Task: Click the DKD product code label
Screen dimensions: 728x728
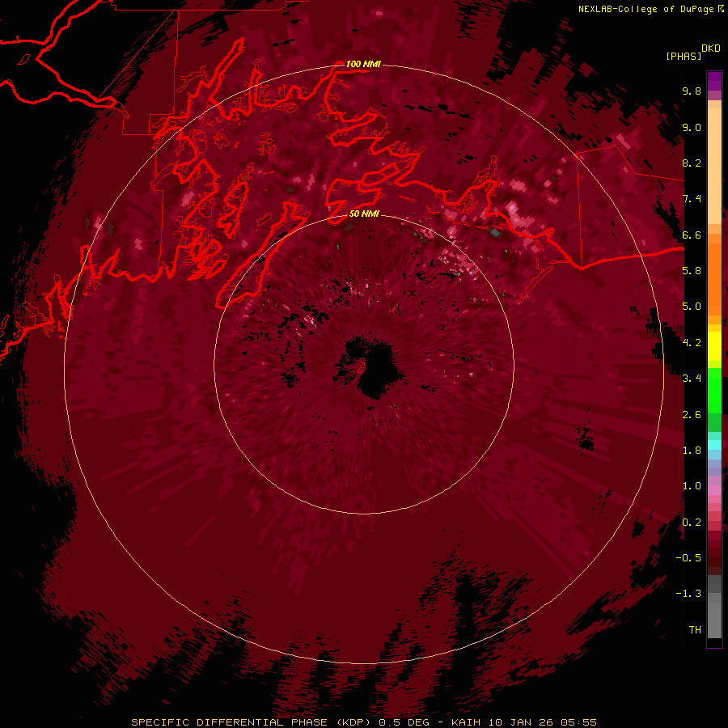Action: coord(711,49)
